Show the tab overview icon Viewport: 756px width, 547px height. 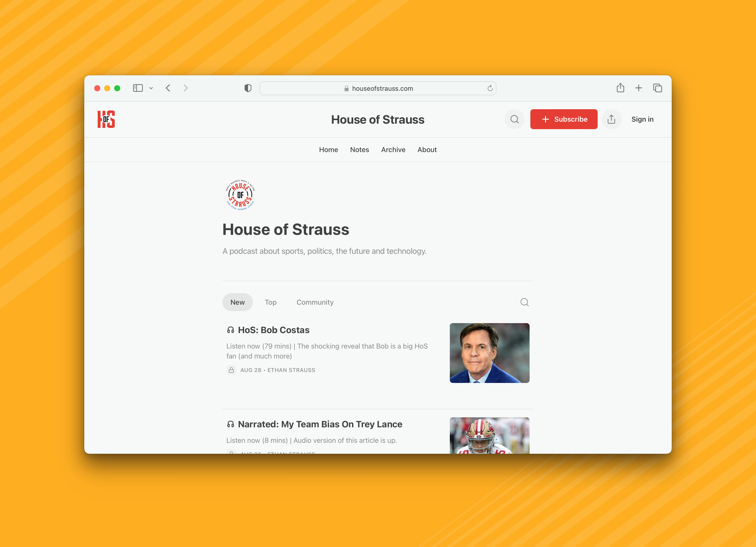tap(657, 88)
